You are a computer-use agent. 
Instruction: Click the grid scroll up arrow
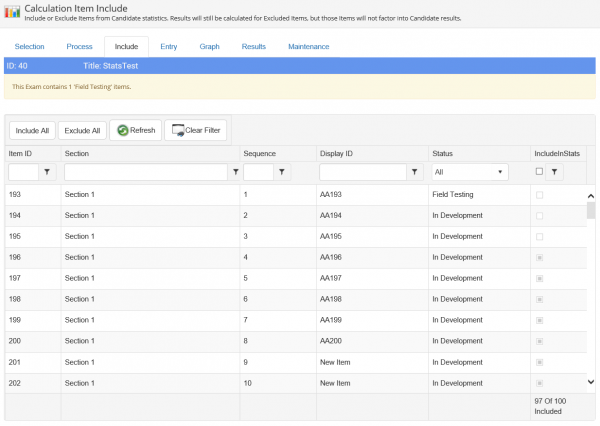point(591,196)
